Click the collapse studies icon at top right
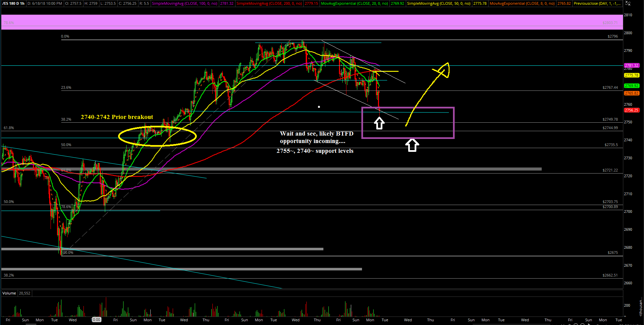This screenshot has width=644, height=325. coord(628,3)
